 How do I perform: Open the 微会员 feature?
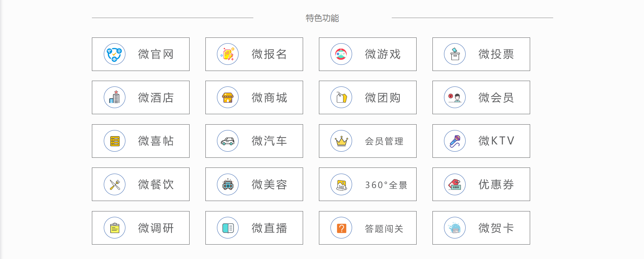pyautogui.click(x=481, y=98)
